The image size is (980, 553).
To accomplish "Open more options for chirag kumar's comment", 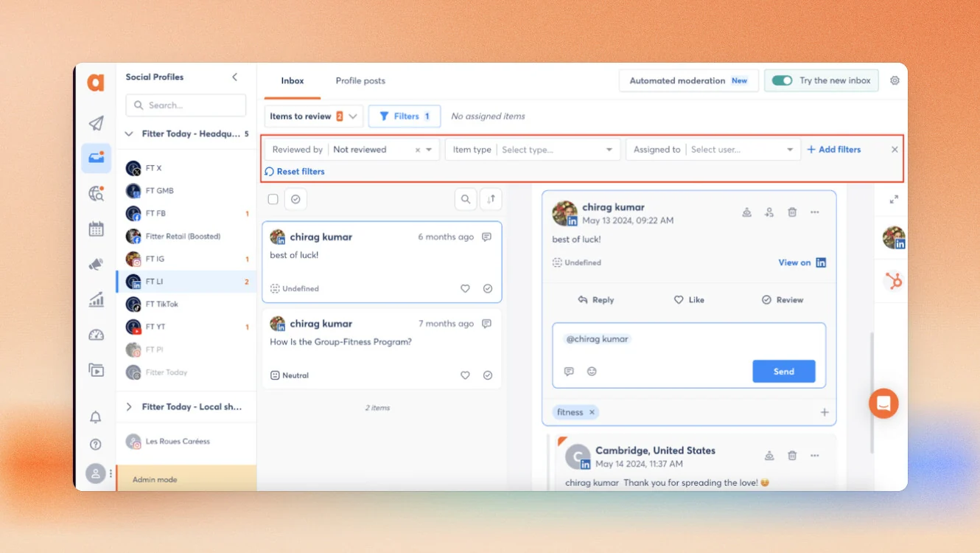I will click(x=815, y=212).
